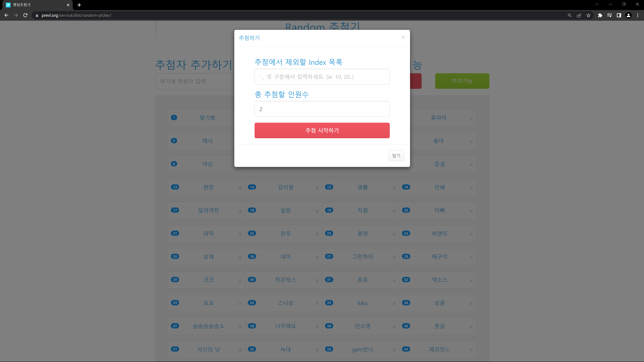Remove entry 비엔또 with its X

click(471, 234)
